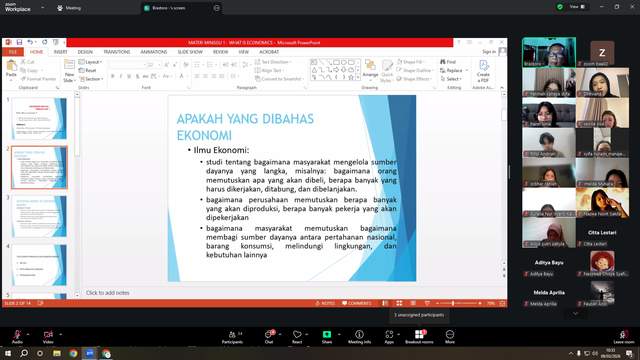Expand reactions arrow beside React
Screen dimensions: 640x360
click(307, 334)
